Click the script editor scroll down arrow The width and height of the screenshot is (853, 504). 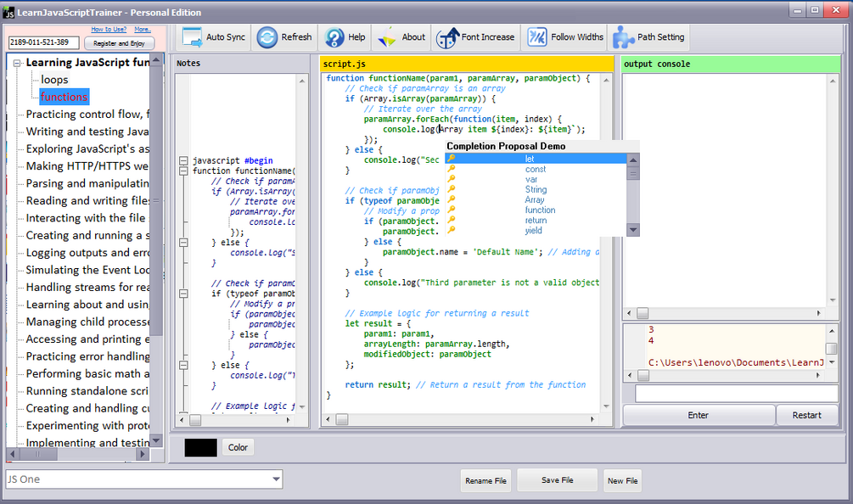point(606,406)
